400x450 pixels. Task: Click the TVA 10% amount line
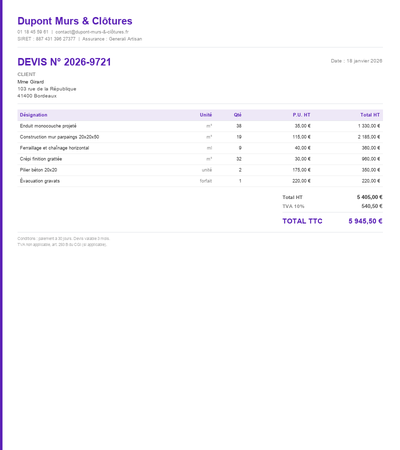tap(332, 206)
